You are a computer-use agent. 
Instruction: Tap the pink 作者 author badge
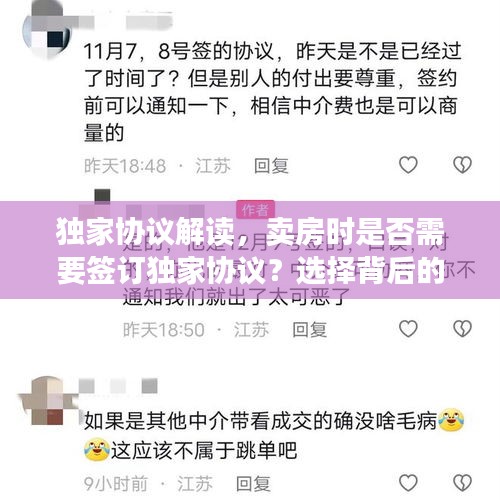click(255, 210)
